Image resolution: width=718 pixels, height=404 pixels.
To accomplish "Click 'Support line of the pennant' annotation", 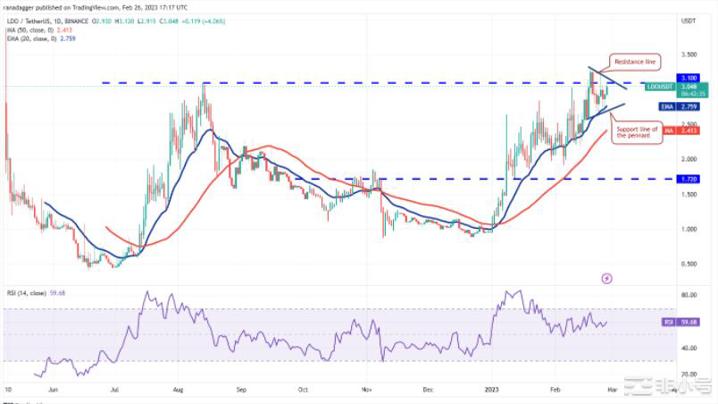I will coord(640,131).
